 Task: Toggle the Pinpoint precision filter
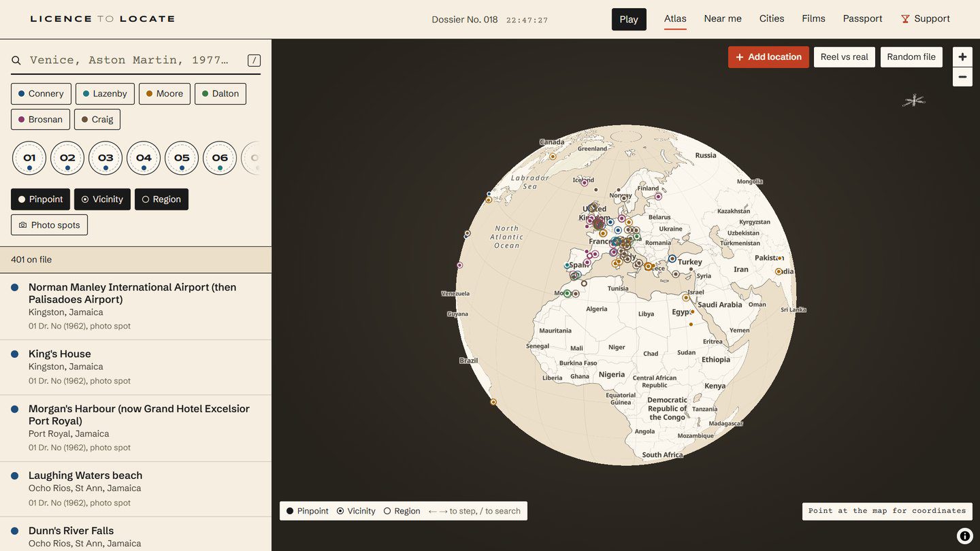coord(40,199)
